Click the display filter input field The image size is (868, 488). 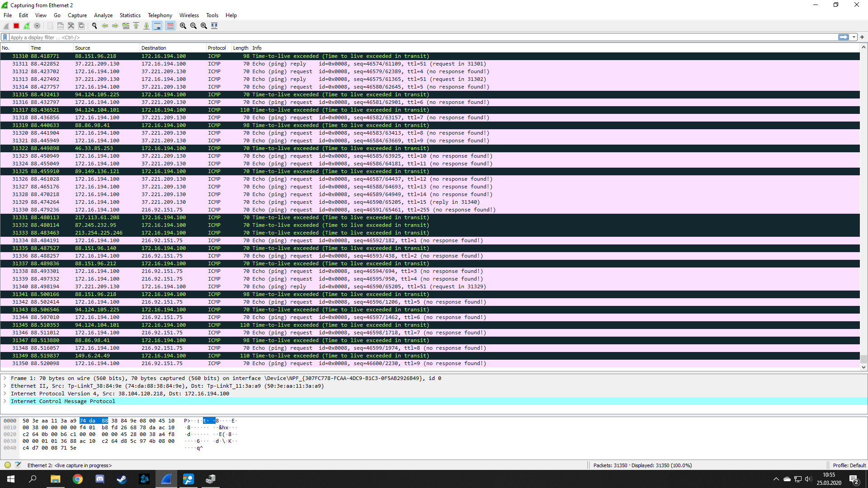coord(407,37)
